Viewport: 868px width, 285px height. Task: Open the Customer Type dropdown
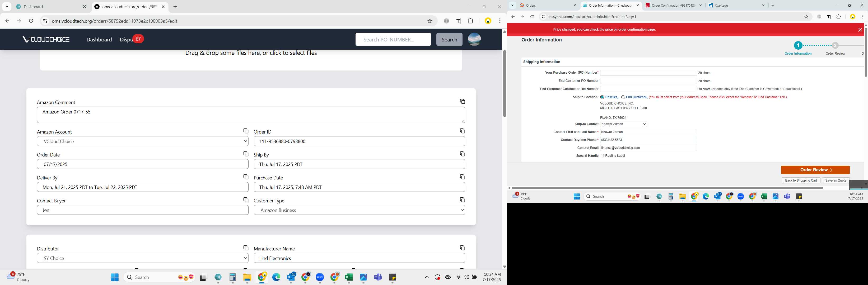tap(359, 210)
